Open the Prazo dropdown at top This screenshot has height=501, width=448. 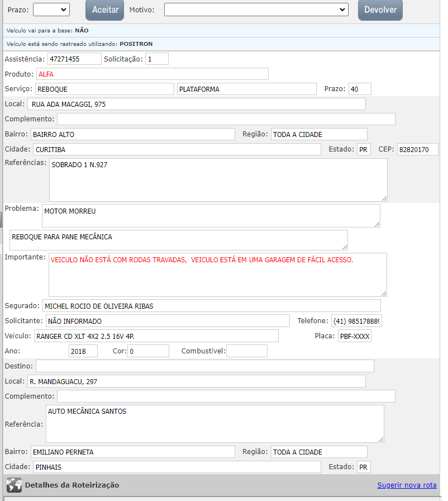(x=51, y=10)
